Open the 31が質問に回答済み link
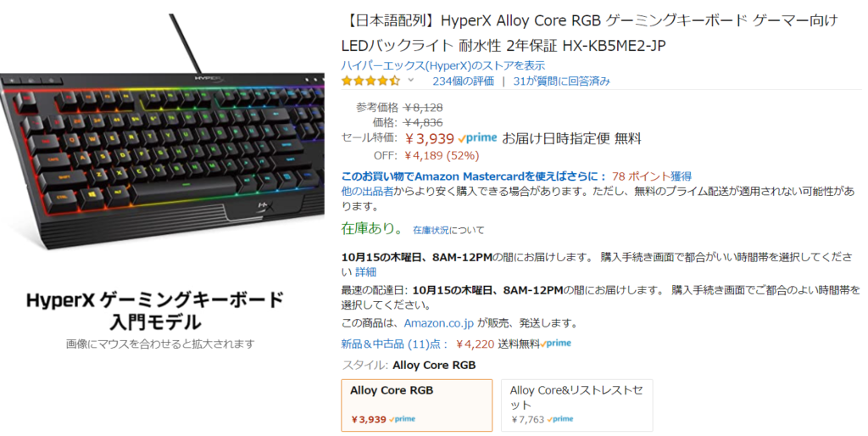 click(x=561, y=81)
